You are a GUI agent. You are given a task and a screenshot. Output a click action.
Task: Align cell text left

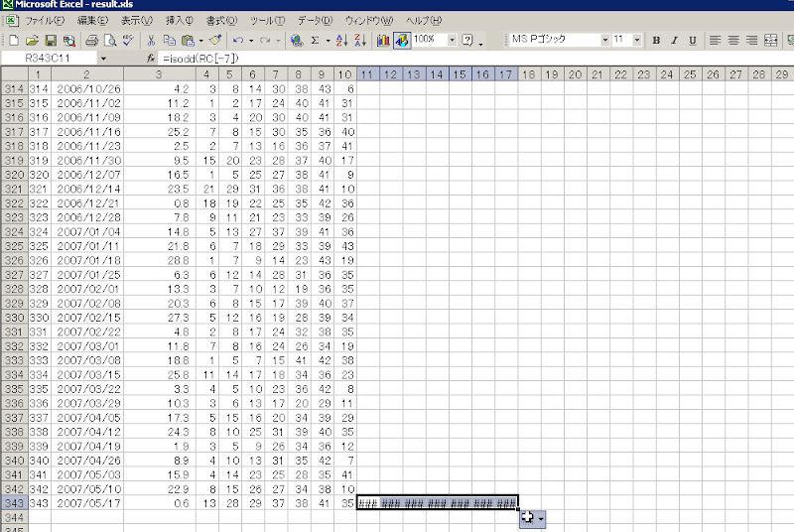click(715, 40)
